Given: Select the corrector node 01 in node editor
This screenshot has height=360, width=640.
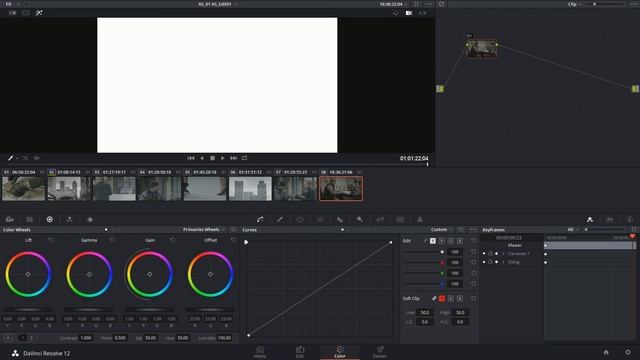Looking at the screenshot, I should coord(482,49).
